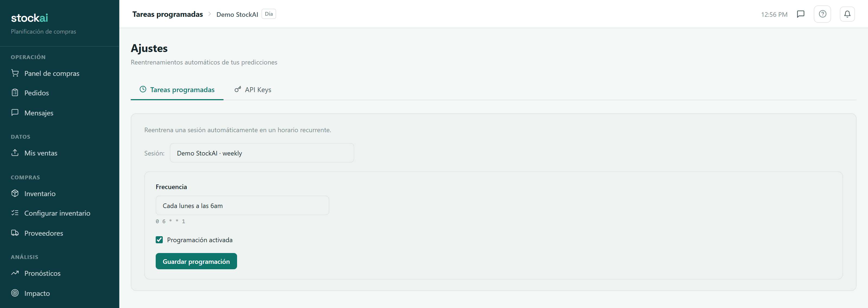Viewport: 868px width, 308px height.
Task: Open the help question mark icon
Action: (x=822, y=14)
